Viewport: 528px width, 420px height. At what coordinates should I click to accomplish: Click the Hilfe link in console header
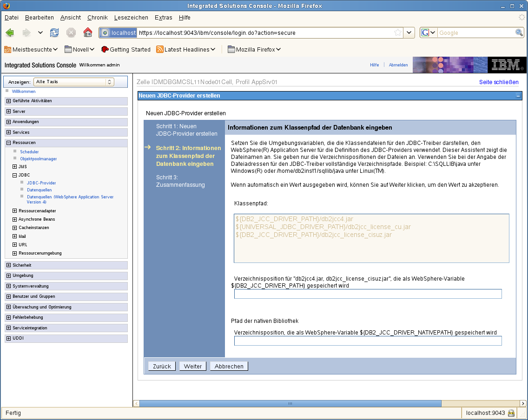(375, 65)
